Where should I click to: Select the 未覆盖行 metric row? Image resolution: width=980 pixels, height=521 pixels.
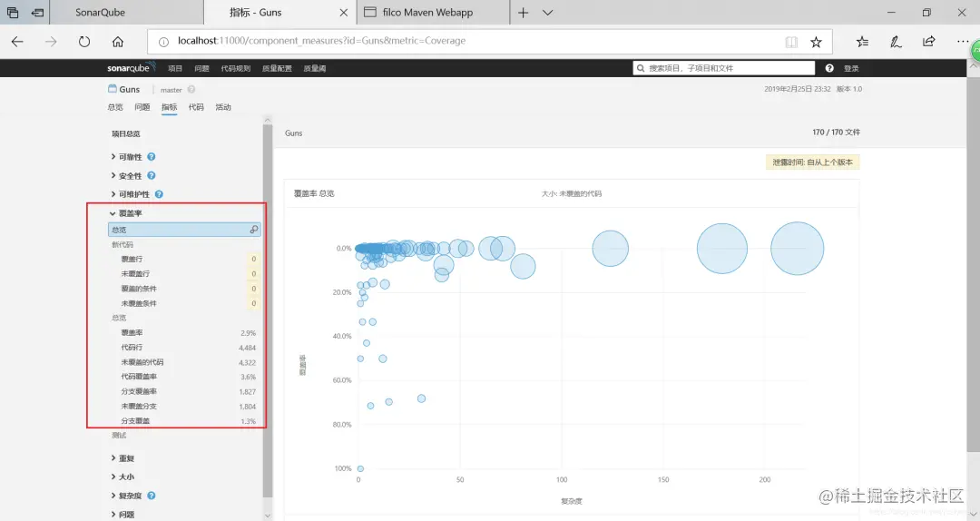click(184, 274)
